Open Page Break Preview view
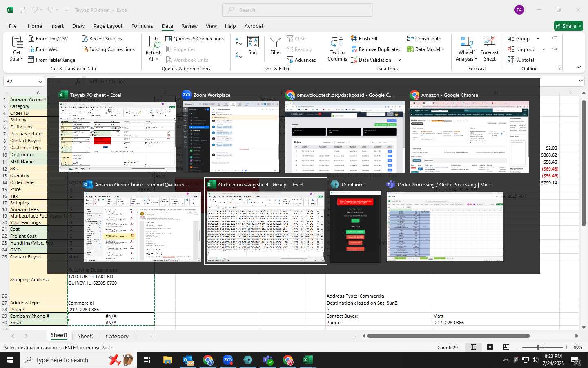This screenshot has height=368, width=588. coord(506,347)
